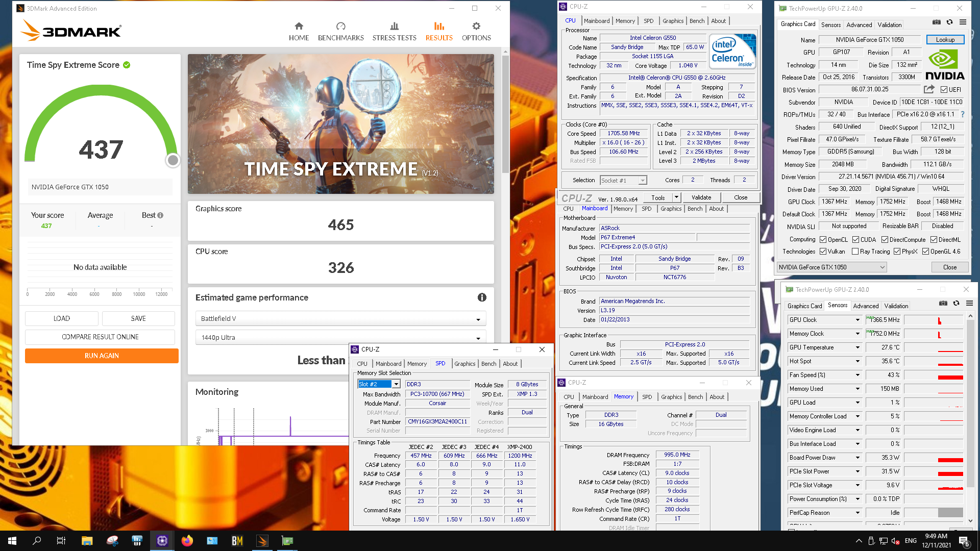Toggle the UEFI checkbox in GPU-Z
Viewport: 980px width, 551px height.
click(944, 90)
